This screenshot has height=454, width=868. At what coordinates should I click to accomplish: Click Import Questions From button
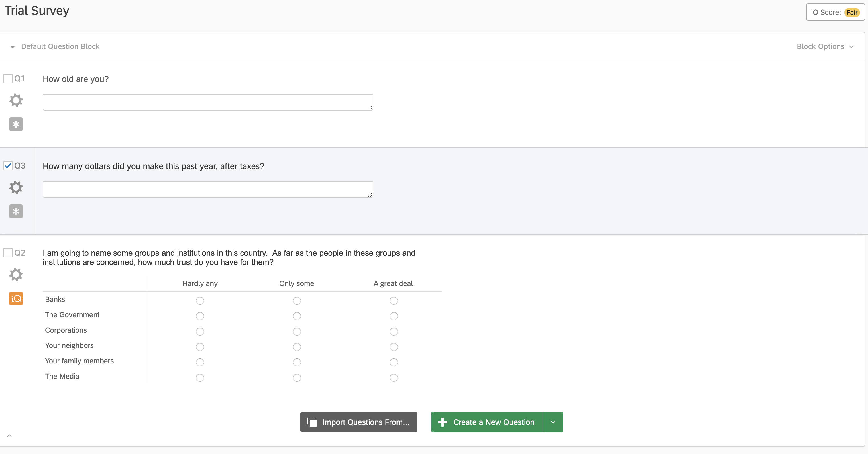(358, 422)
